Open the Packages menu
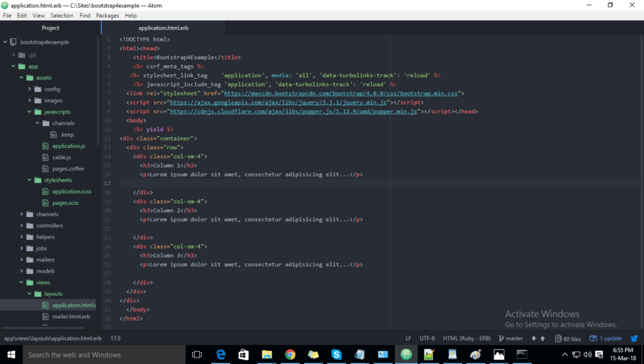The image size is (644, 364). click(107, 16)
